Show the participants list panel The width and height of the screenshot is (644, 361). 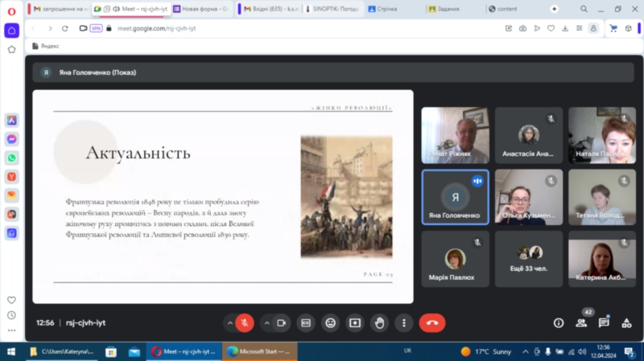[x=581, y=322]
